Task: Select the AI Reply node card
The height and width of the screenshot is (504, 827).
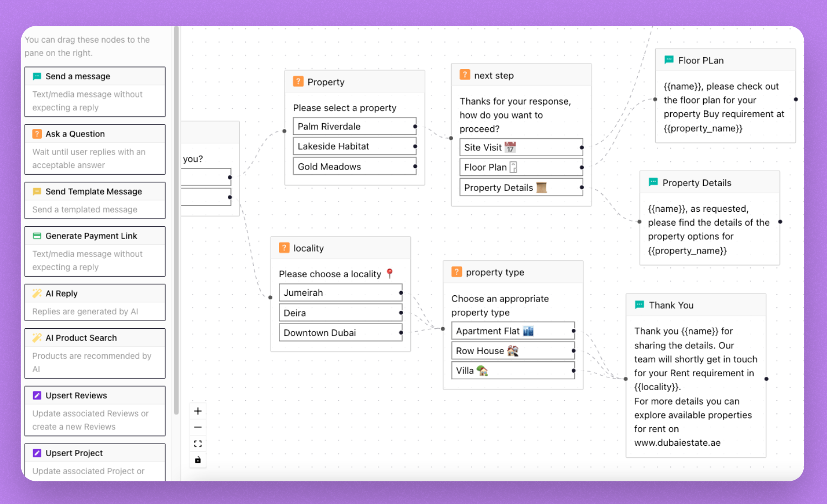Action: pos(95,303)
